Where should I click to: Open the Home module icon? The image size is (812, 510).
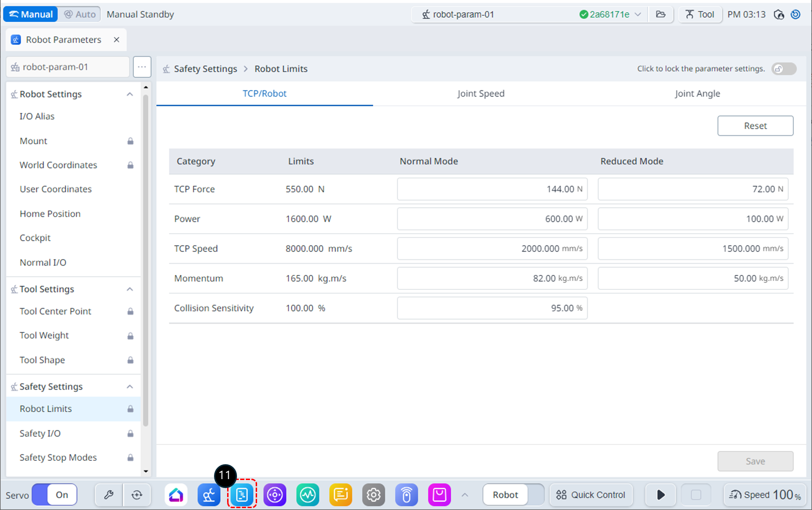(176, 495)
